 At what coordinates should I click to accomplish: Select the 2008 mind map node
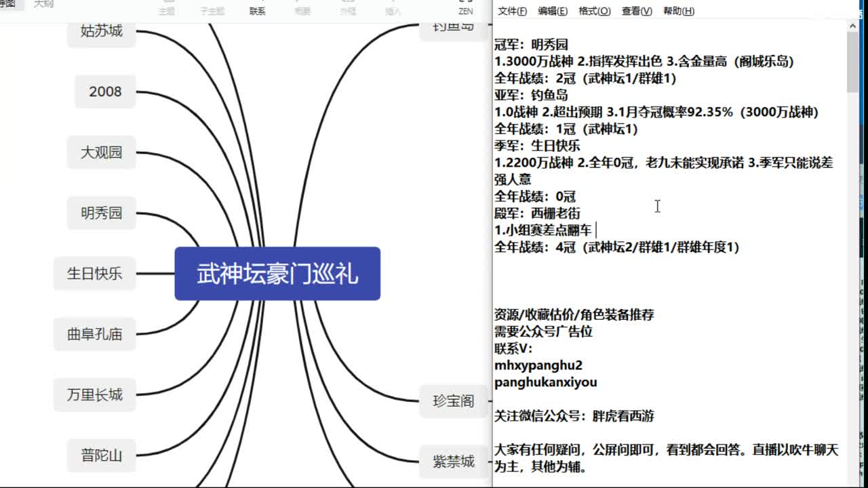pos(105,91)
